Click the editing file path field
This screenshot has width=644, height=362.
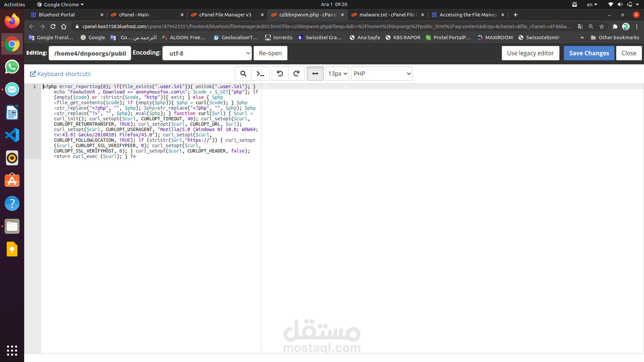click(x=90, y=53)
